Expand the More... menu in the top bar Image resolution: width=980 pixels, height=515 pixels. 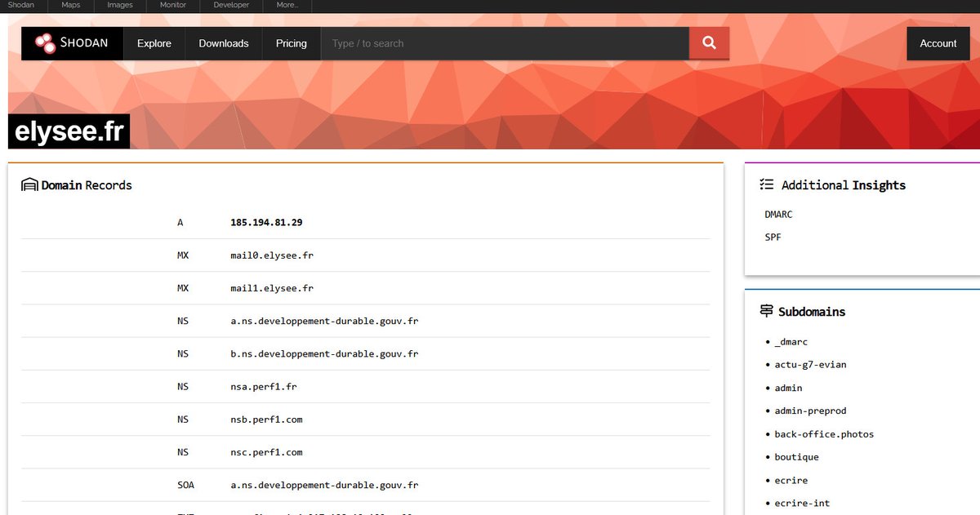(x=287, y=5)
